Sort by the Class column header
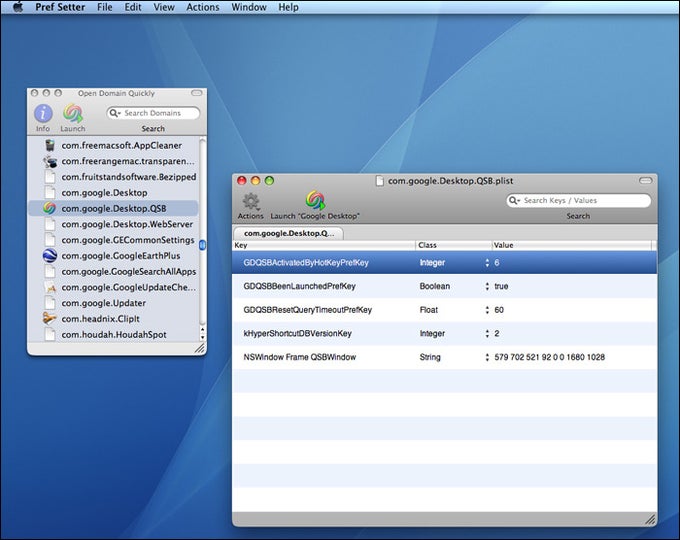 [454, 245]
